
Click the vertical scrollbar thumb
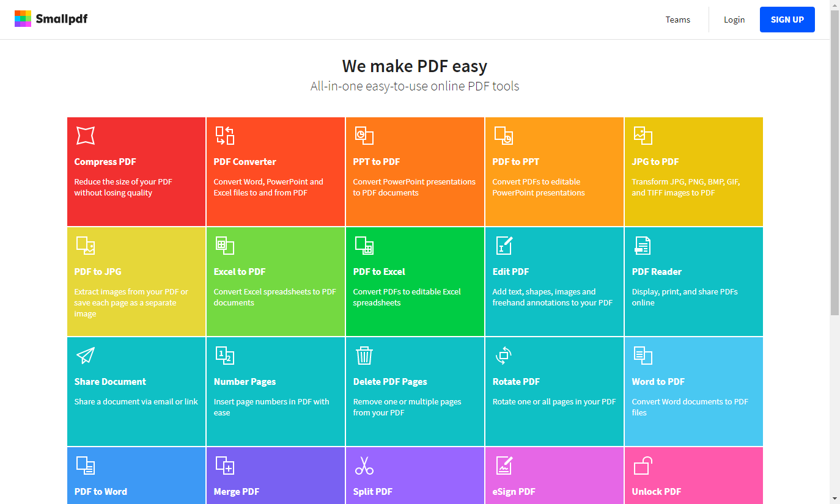(834, 163)
